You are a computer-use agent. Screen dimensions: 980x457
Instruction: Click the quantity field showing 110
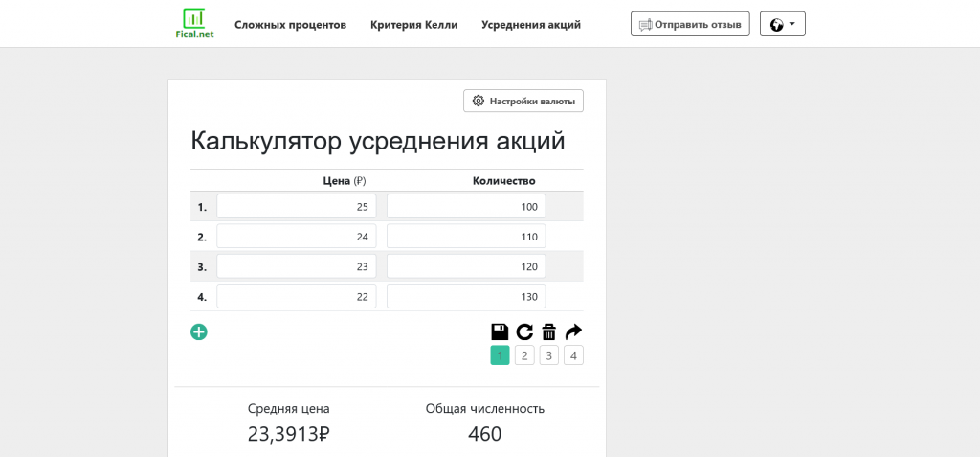pos(466,237)
